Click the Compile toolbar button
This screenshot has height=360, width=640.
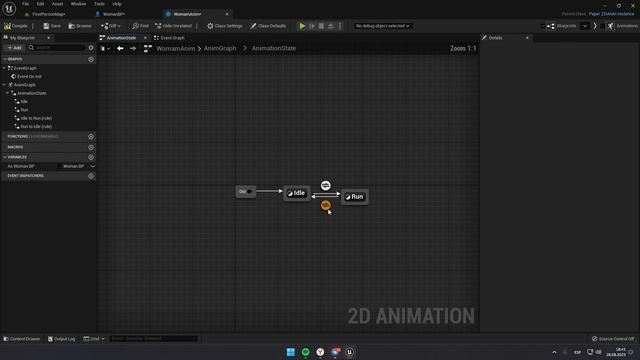coord(16,26)
